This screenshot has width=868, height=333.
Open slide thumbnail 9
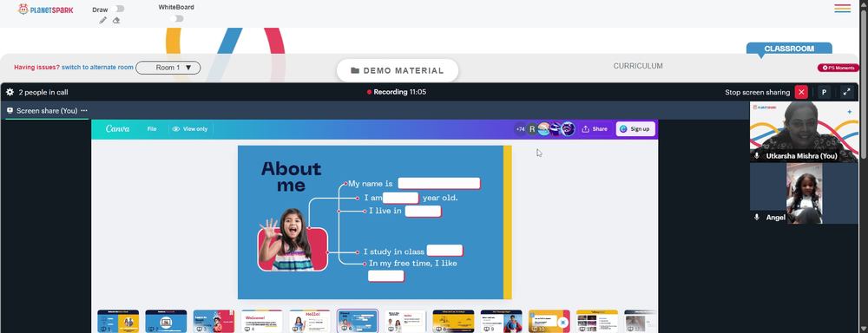[502, 321]
